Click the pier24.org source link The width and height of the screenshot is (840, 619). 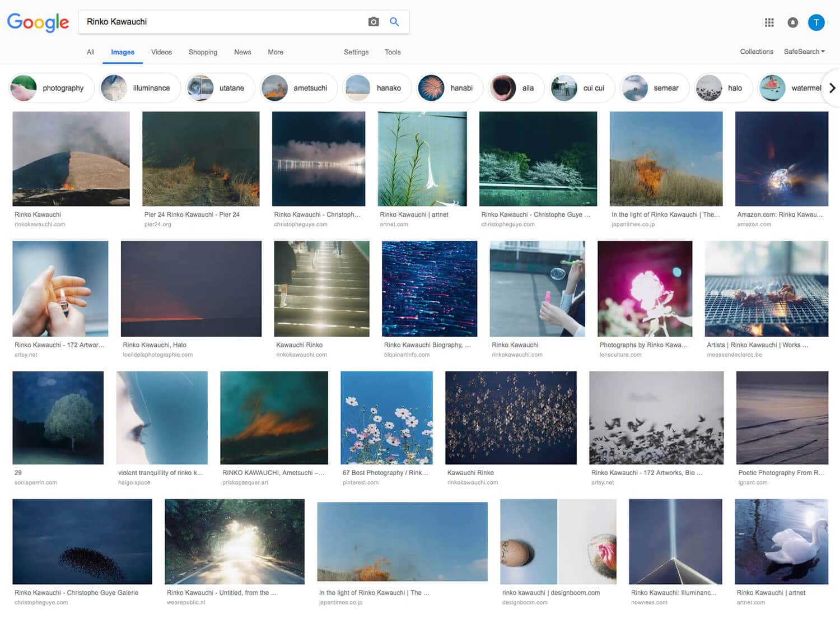click(158, 224)
